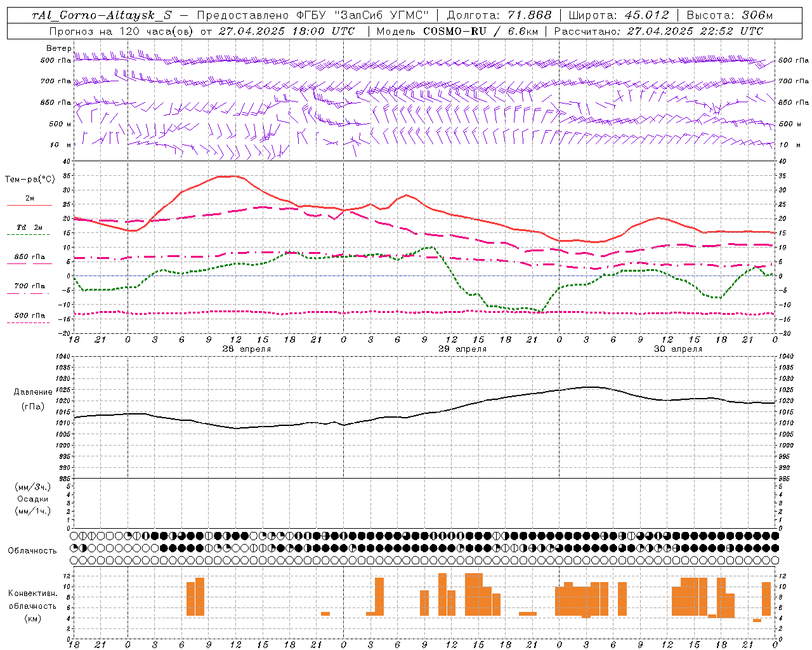The height and width of the screenshot is (650, 812).
Task: Click the (км) convective cloud unit label
Action: click(x=32, y=618)
